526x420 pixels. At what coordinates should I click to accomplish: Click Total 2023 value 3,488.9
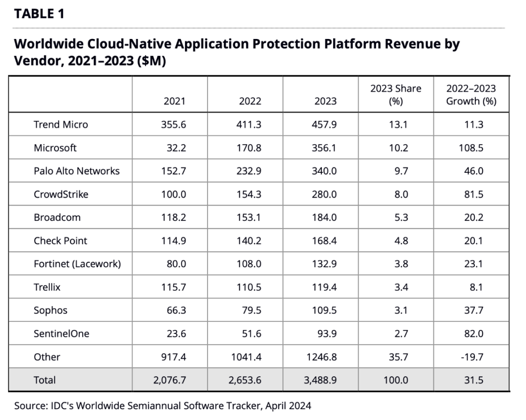320,380
